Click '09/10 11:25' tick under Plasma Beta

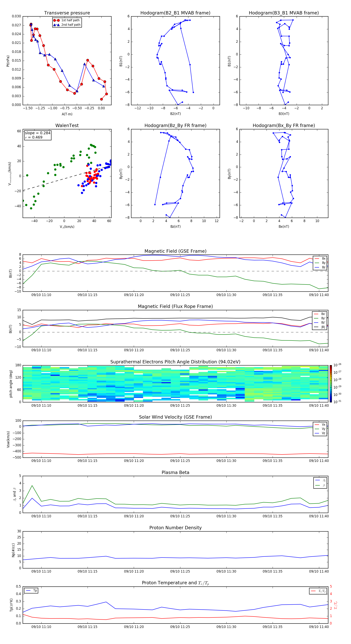(x=180, y=516)
